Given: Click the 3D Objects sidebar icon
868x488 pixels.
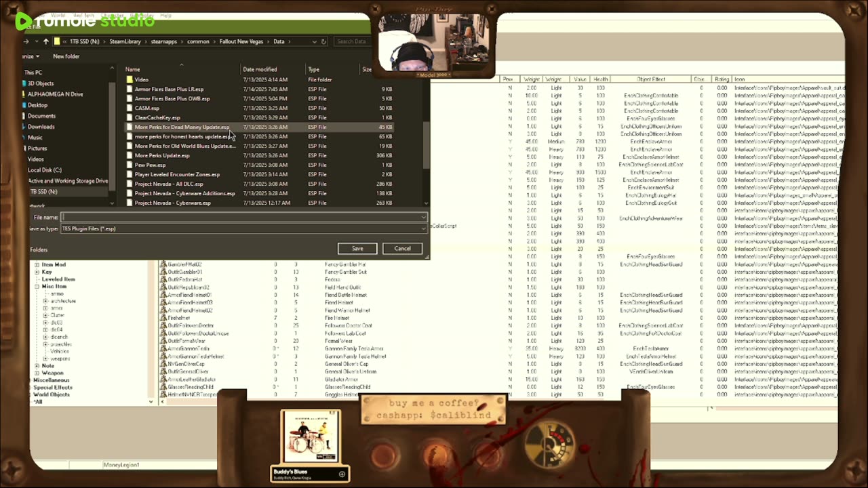Looking at the screenshot, I should click(22, 83).
